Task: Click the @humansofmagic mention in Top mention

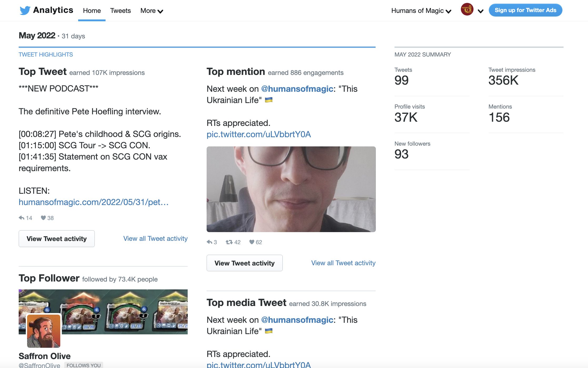Action: pyautogui.click(x=297, y=89)
